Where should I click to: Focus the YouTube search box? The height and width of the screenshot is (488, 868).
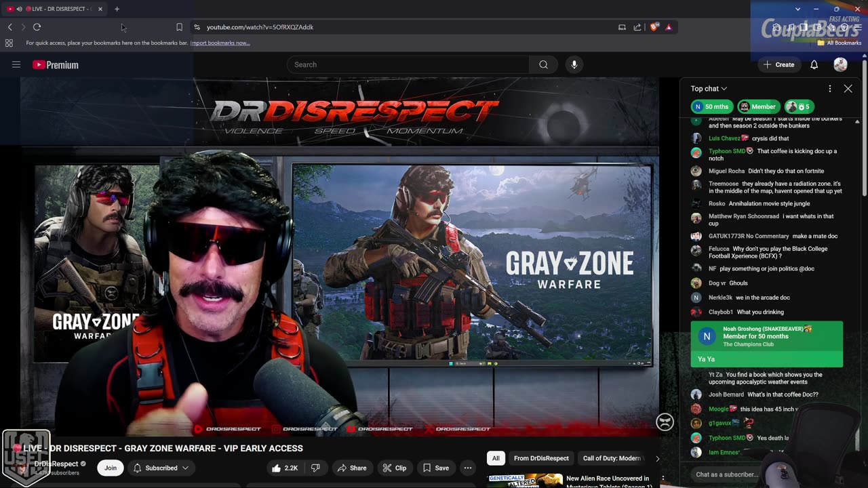click(x=408, y=64)
